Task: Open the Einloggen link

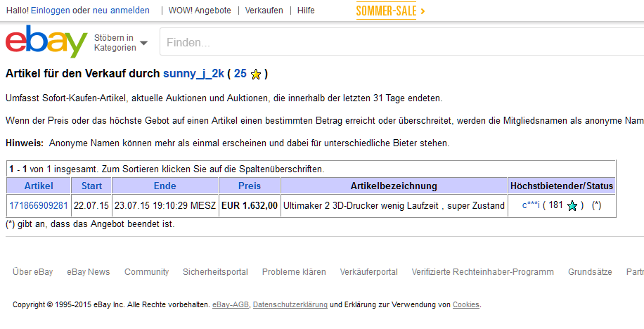Action: 50,11
